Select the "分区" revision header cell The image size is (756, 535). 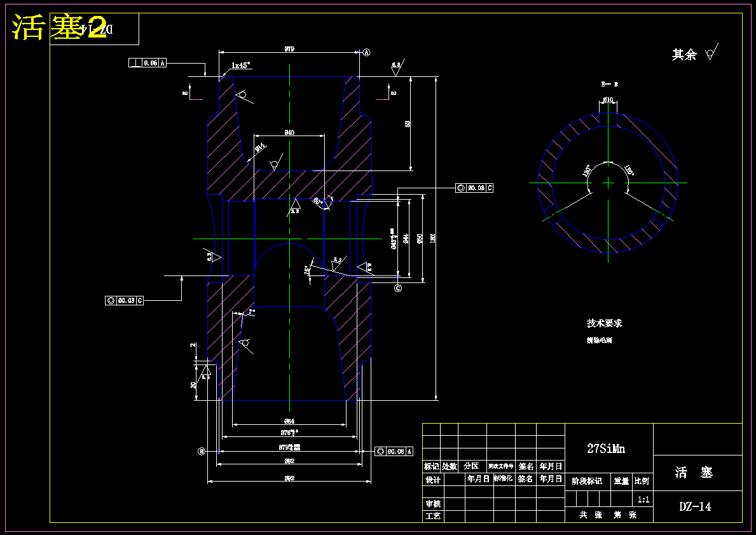472,466
